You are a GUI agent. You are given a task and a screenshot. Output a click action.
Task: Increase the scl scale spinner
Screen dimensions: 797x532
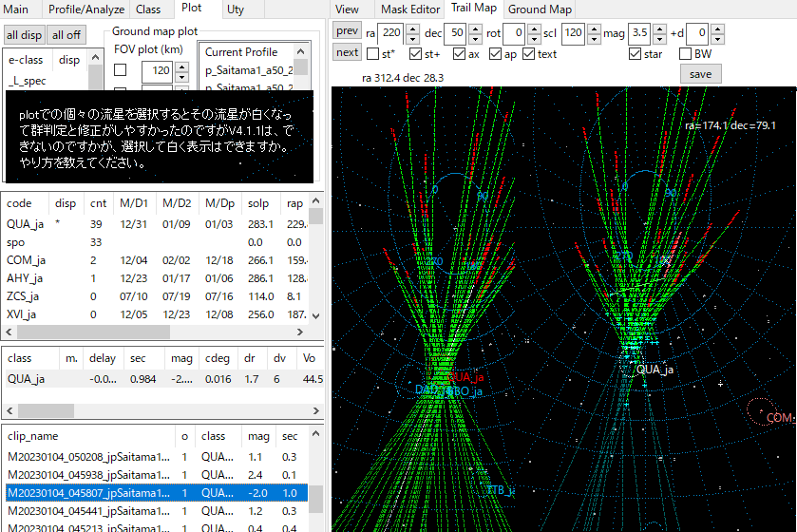pyautogui.click(x=595, y=28)
